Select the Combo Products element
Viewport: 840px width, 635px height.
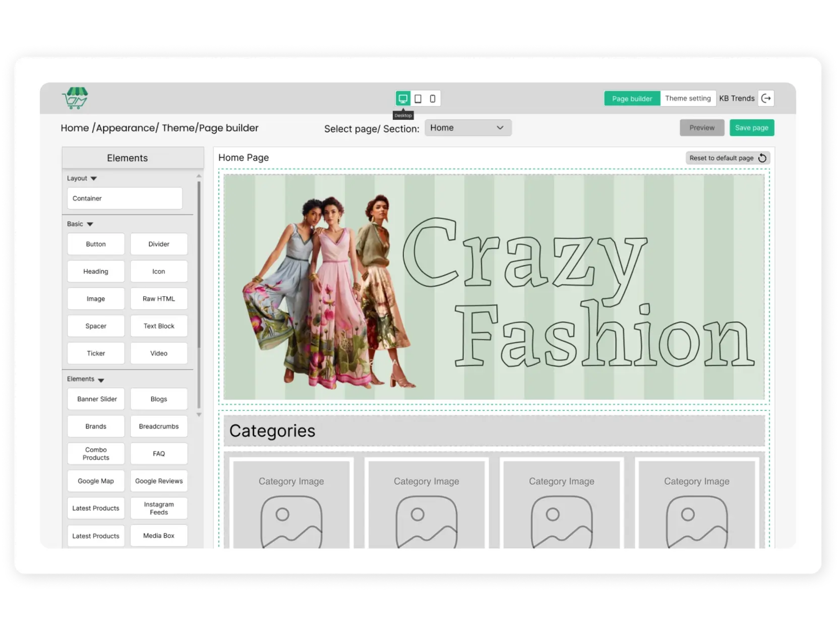click(x=96, y=454)
